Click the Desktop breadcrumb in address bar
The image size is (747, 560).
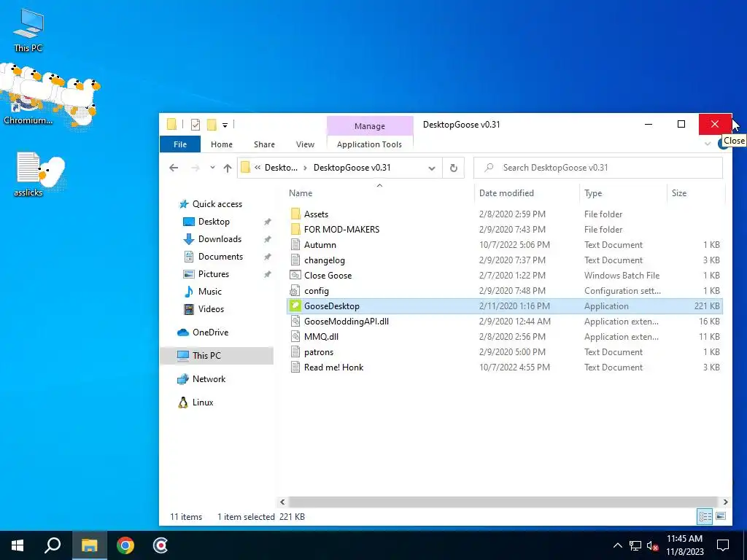pos(281,168)
